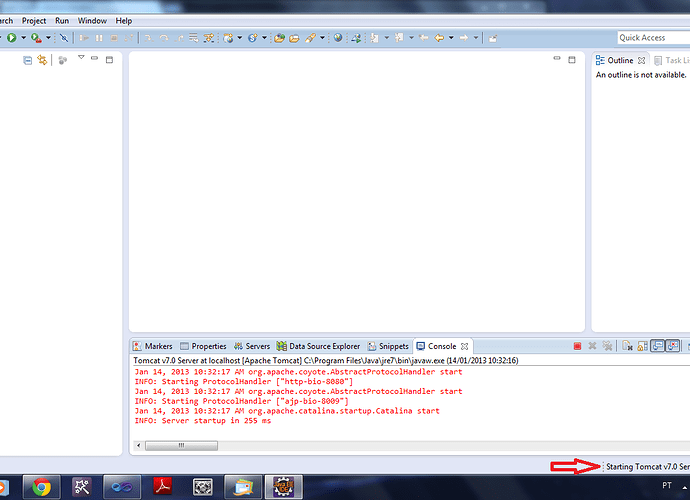This screenshot has width=690, height=500.
Task: Click the Search flashlight icon
Action: [x=310, y=38]
